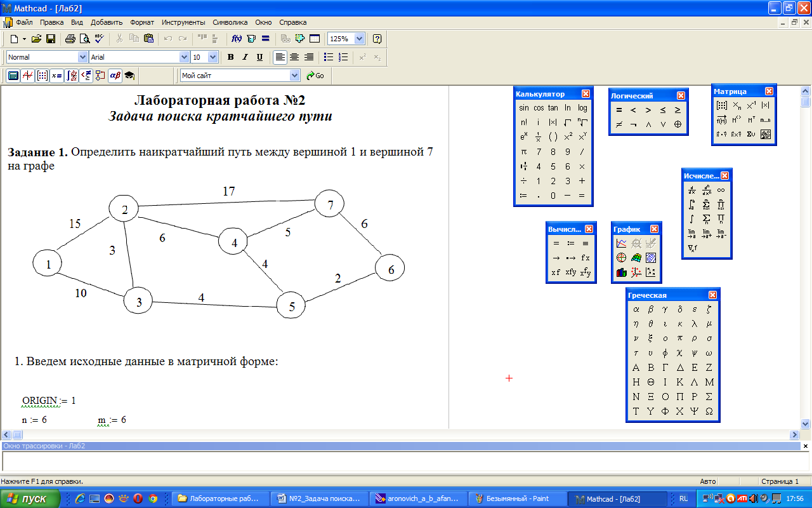The height and width of the screenshot is (508, 812).
Task: Open the Формат menu
Action: coord(142,22)
